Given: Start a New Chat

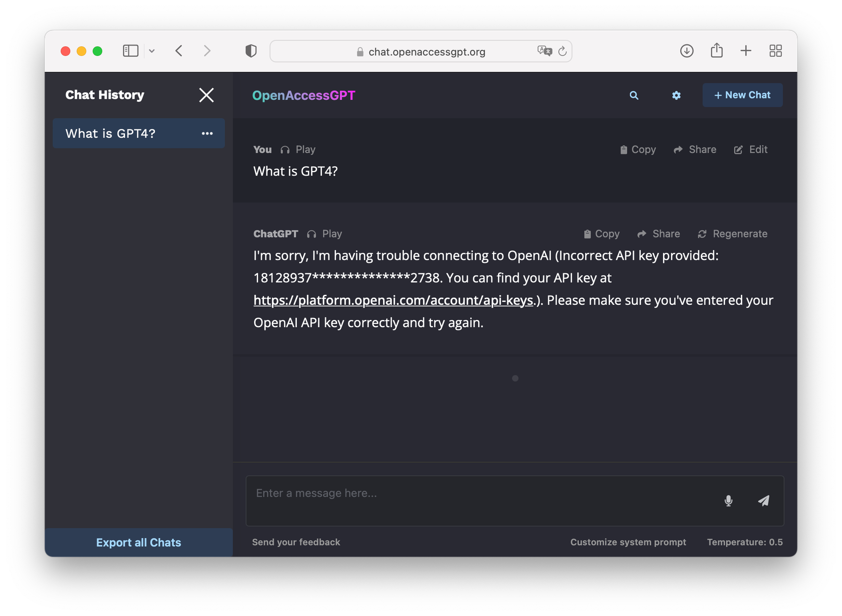Looking at the screenshot, I should [x=742, y=95].
